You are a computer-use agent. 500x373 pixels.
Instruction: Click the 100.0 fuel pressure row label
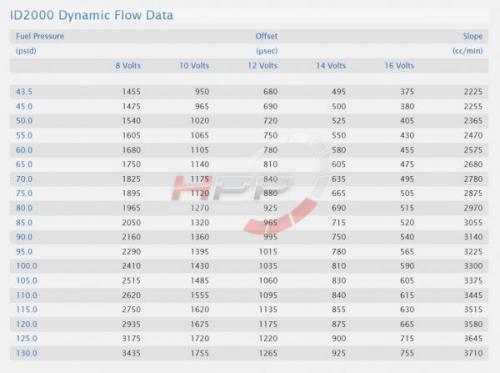click(x=27, y=266)
